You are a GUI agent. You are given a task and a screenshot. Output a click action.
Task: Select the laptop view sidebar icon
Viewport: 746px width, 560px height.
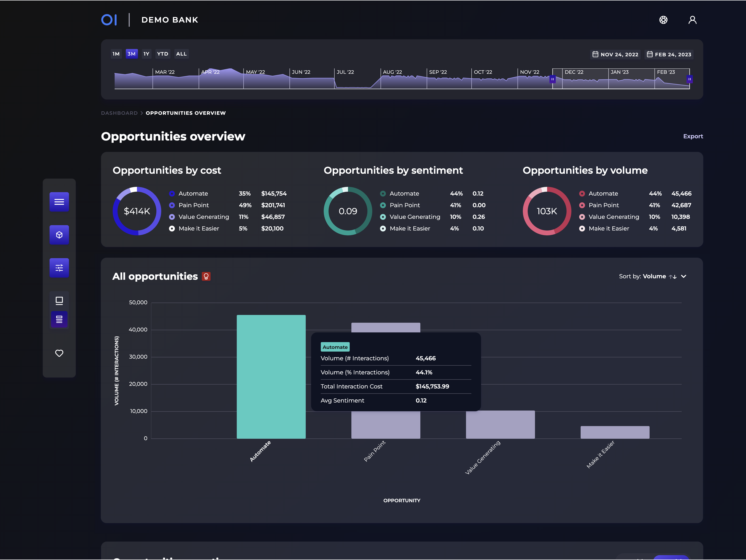click(x=59, y=301)
